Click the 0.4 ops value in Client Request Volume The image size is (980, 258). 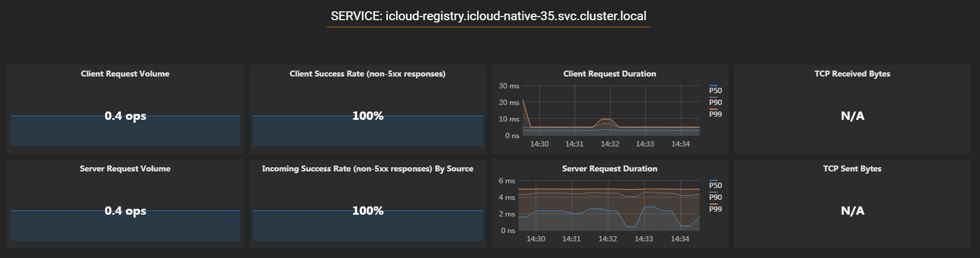coord(125,116)
